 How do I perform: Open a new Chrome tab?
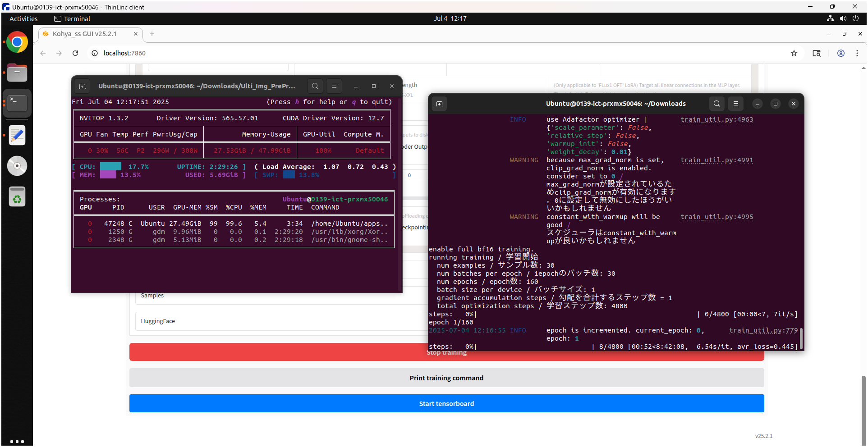point(152,34)
